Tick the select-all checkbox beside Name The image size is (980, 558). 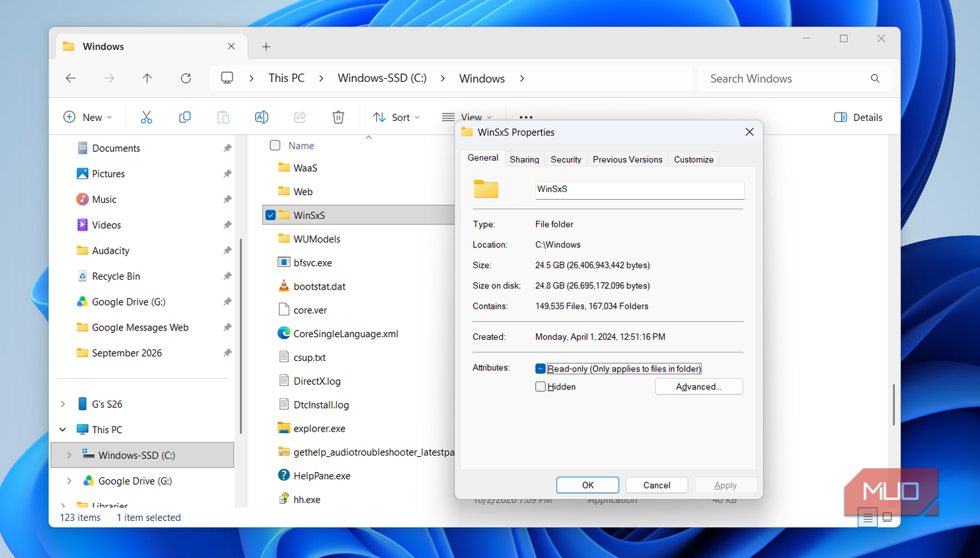(x=275, y=145)
